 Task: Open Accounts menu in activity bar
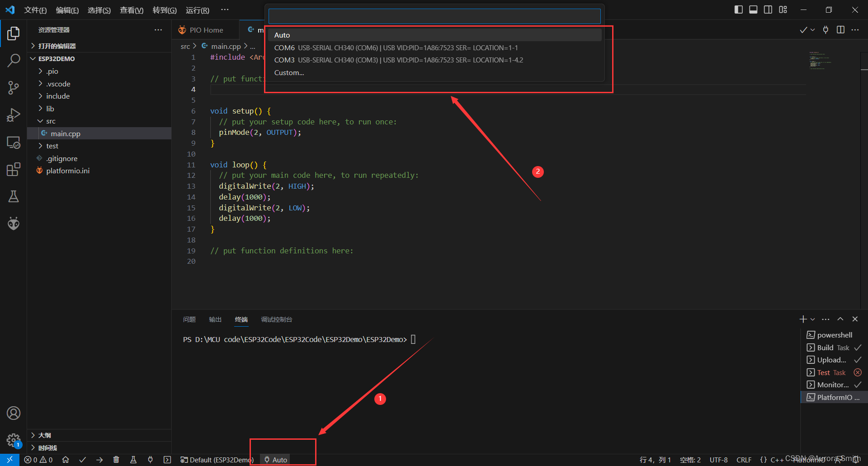tap(14, 413)
